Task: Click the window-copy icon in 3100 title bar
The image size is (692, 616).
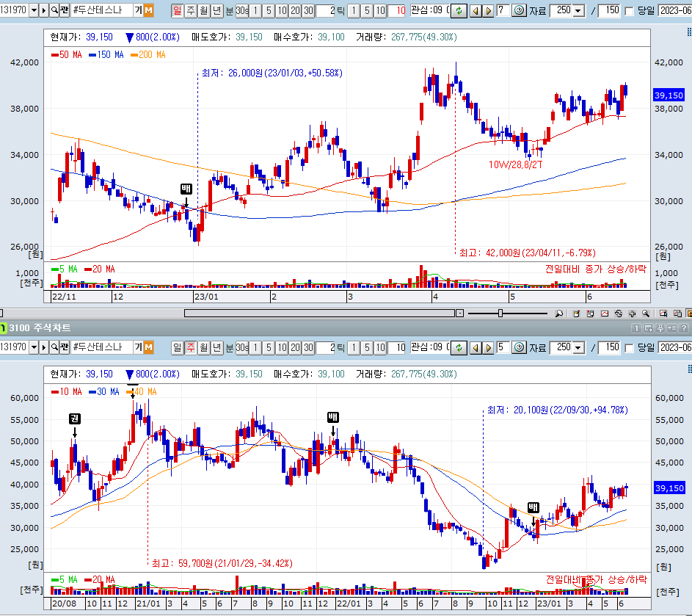Action: pyautogui.click(x=648, y=328)
